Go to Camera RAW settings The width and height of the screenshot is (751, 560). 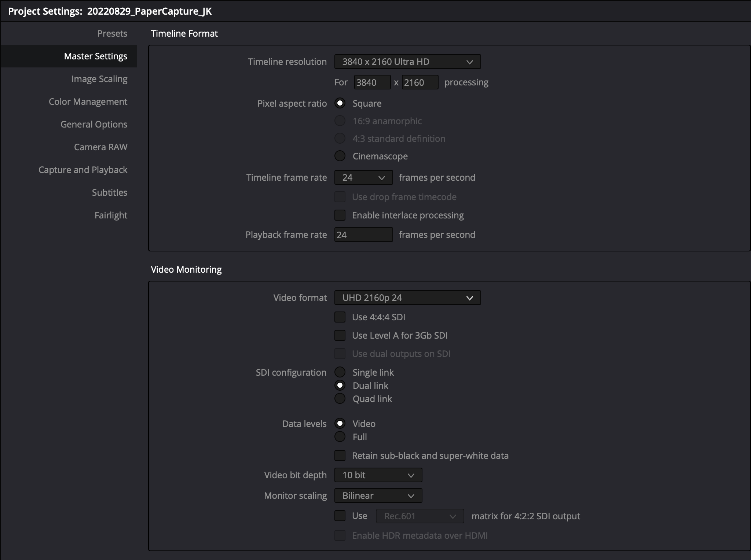[x=100, y=147]
